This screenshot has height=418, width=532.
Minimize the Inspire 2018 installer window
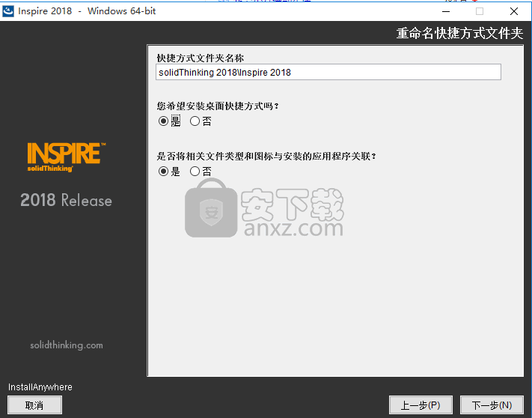click(446, 11)
